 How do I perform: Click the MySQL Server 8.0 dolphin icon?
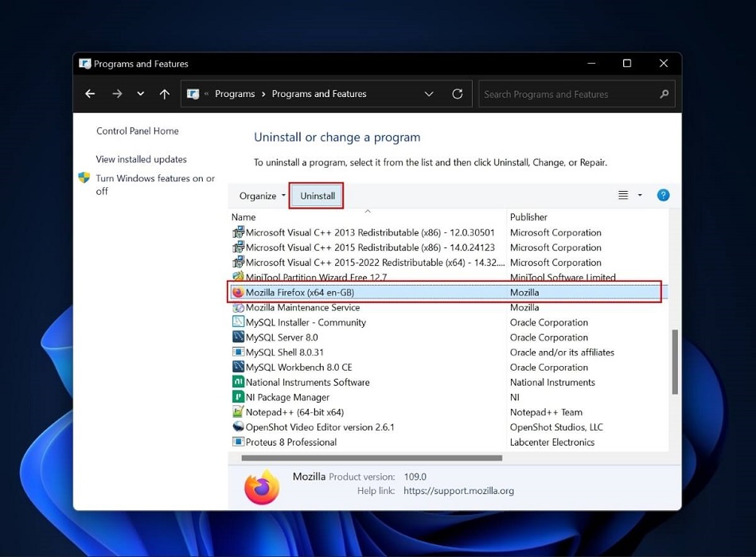click(238, 337)
